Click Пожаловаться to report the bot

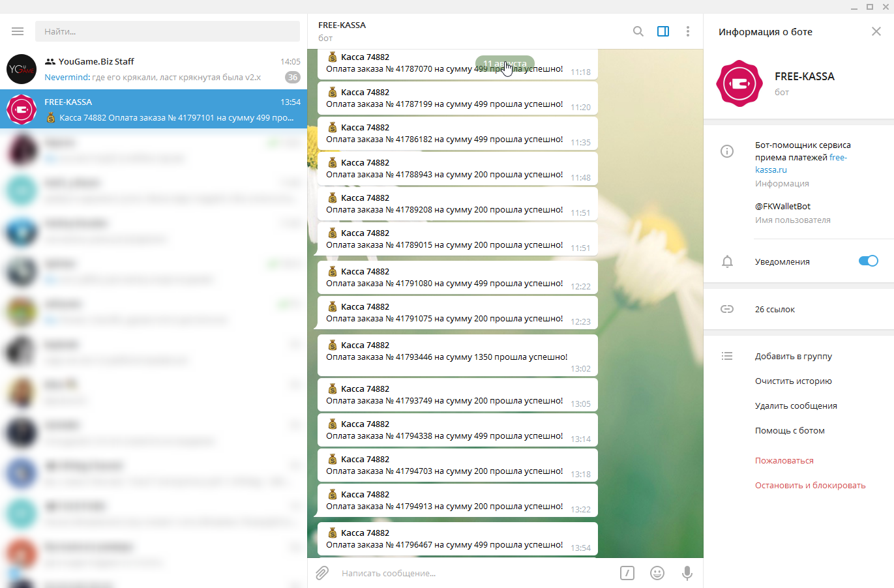pos(784,460)
